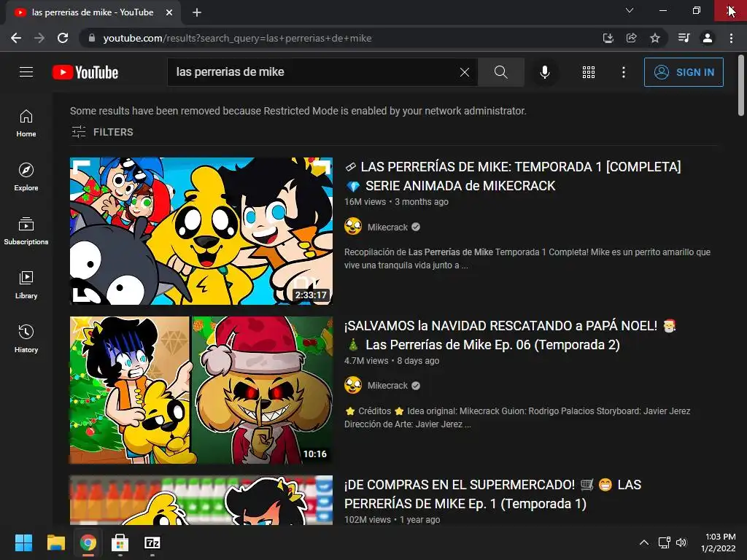This screenshot has height=560, width=747.
Task: Open Subscriptions in the sidebar
Action: pos(26,231)
